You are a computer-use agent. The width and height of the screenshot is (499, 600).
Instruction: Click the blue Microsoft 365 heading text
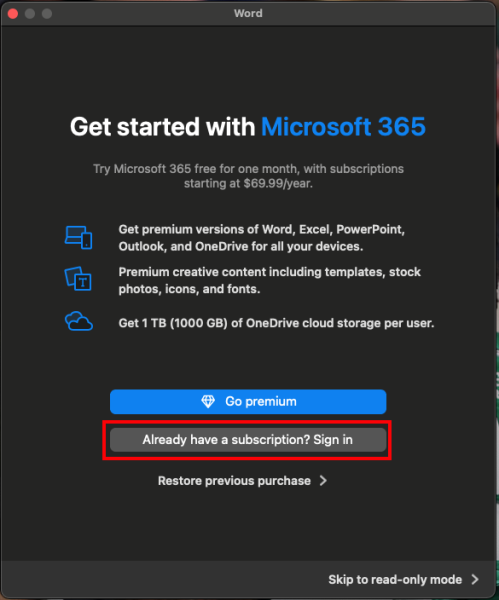pyautogui.click(x=343, y=127)
